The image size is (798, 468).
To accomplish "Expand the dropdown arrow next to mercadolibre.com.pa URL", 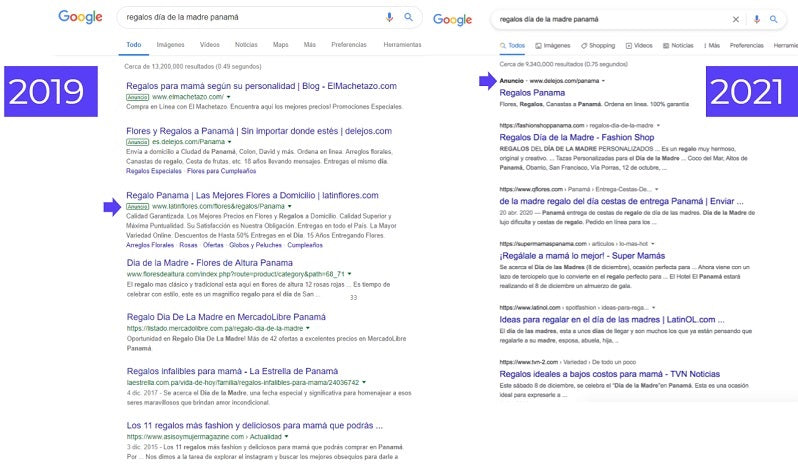I will coord(308,329).
